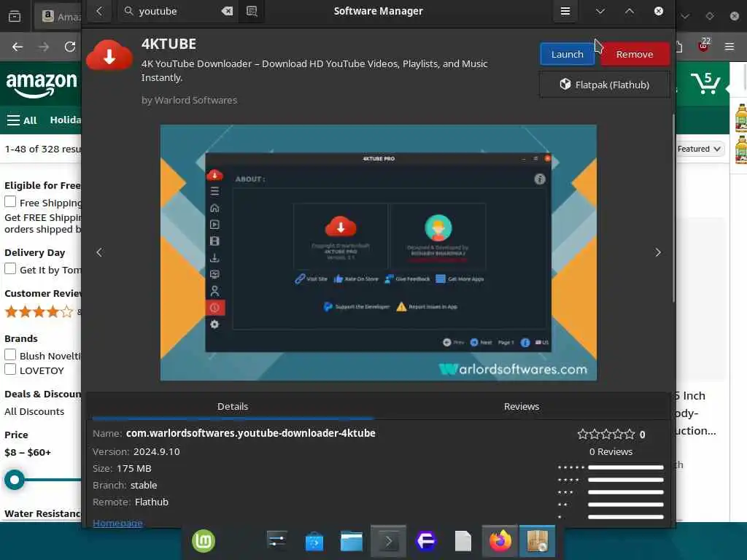This screenshot has height=560, width=747.
Task: Go to Amazon logo home
Action: click(x=41, y=85)
